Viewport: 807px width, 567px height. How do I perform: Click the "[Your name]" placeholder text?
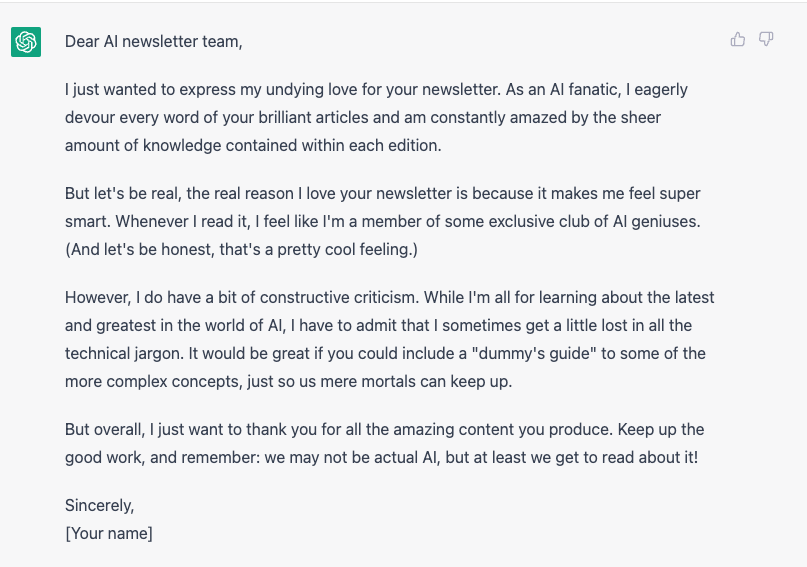point(109,533)
